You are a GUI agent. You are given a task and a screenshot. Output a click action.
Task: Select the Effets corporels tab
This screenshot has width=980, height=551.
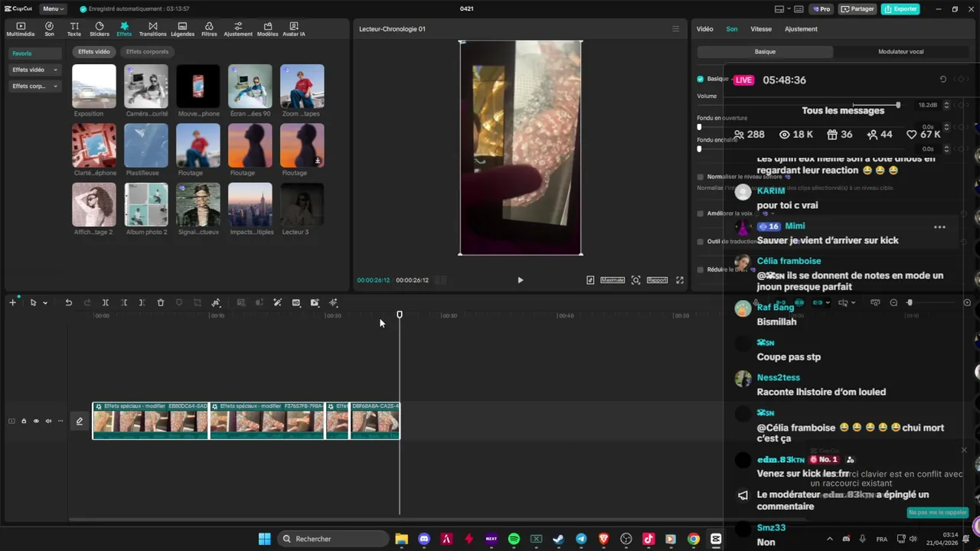coord(147,52)
